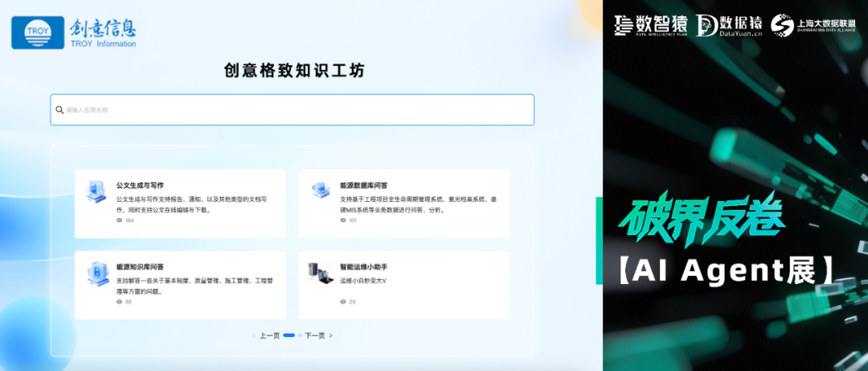Select the active first page indicator

(x=289, y=336)
